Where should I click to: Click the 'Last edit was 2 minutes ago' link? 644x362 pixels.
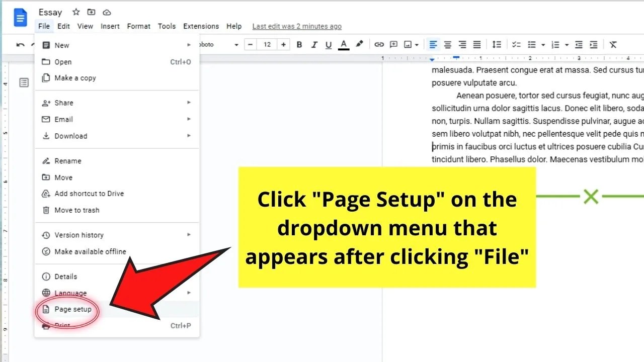pyautogui.click(x=296, y=26)
